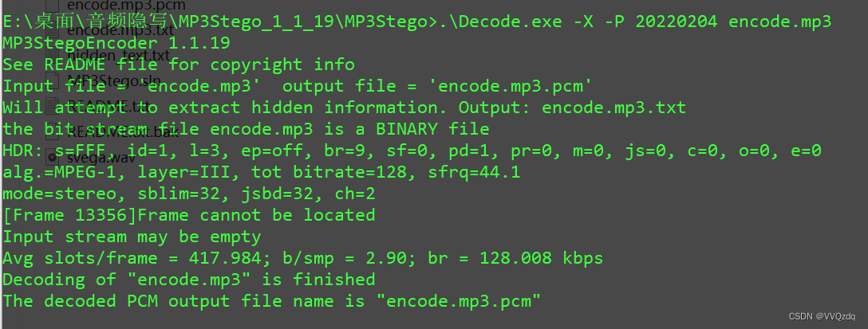This screenshot has height=329, width=868.
Task: Click the final decoded PCM output line
Action: [272, 301]
